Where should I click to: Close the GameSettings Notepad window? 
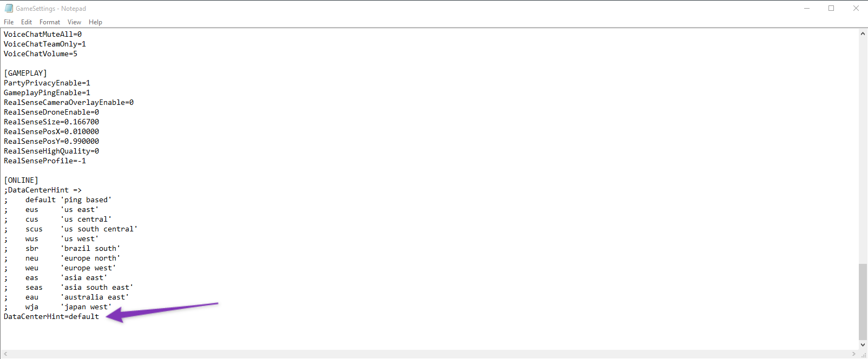856,8
